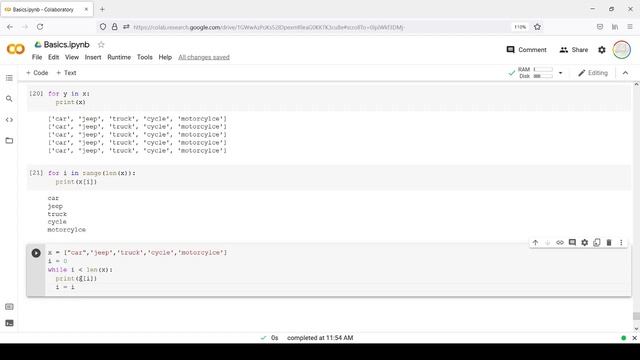
Task: Run the while-loop code cell
Action: [x=36, y=253]
